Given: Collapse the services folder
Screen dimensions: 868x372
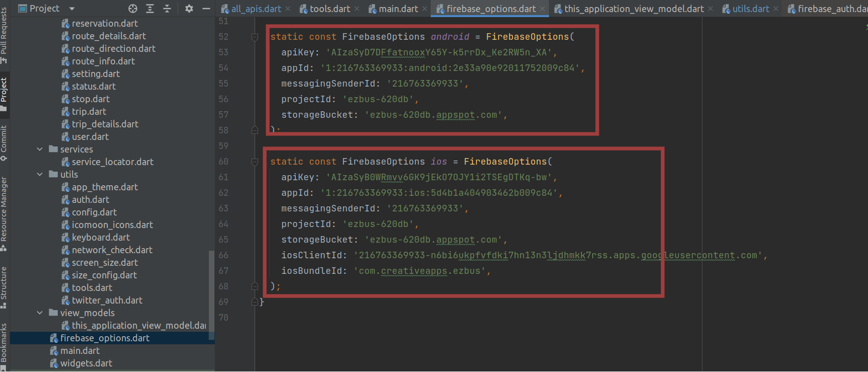Looking at the screenshot, I should (40, 149).
